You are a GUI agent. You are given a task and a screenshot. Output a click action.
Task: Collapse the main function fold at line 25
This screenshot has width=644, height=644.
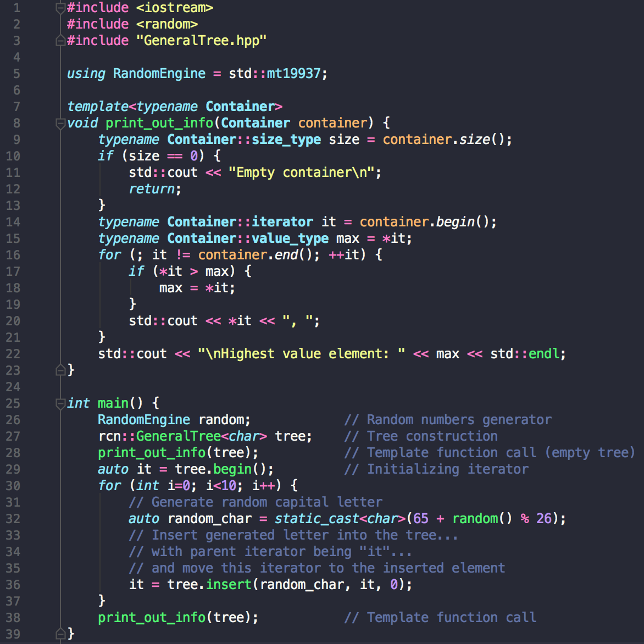click(x=60, y=404)
